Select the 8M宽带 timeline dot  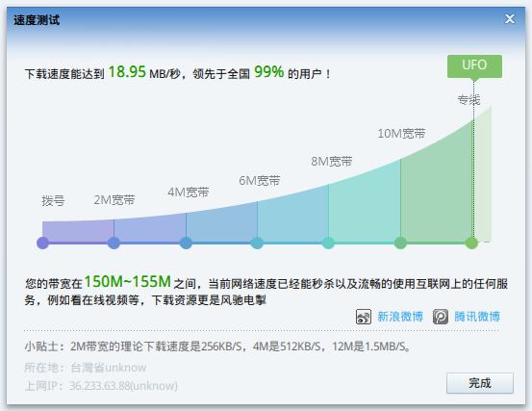[328, 243]
